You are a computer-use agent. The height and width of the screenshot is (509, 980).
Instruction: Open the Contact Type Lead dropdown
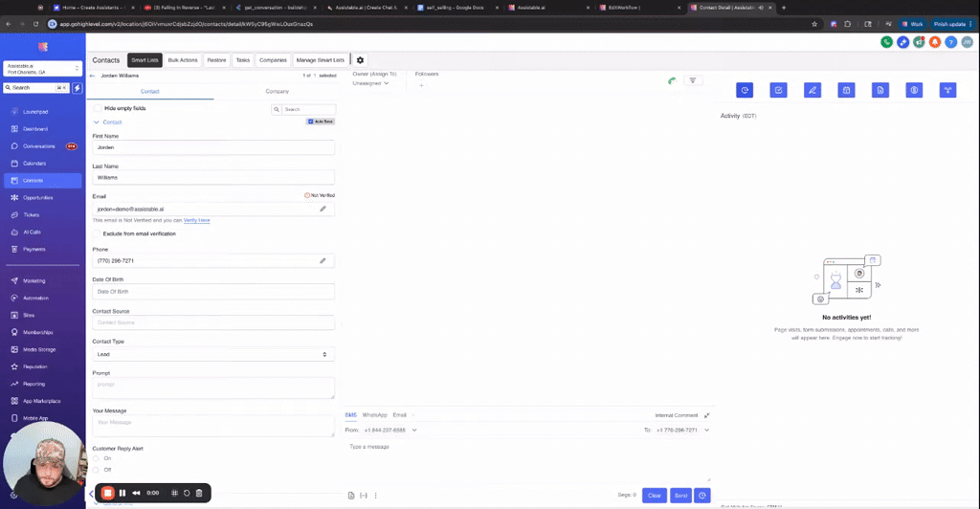tap(213, 354)
